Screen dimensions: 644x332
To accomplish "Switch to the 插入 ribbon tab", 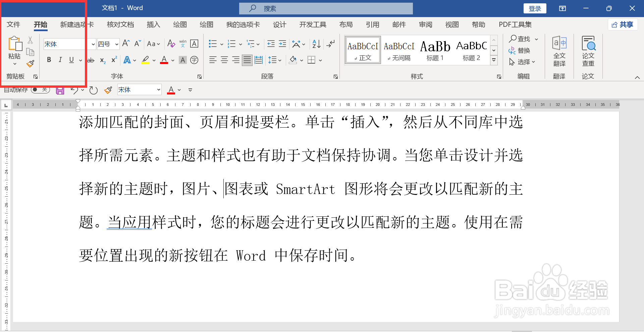I will 153,24.
